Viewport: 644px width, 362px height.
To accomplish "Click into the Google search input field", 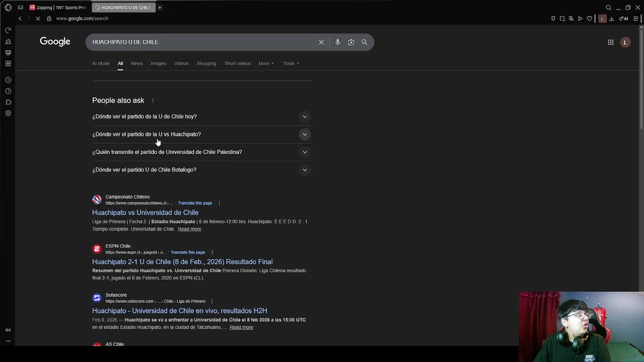I will pyautogui.click(x=201, y=42).
